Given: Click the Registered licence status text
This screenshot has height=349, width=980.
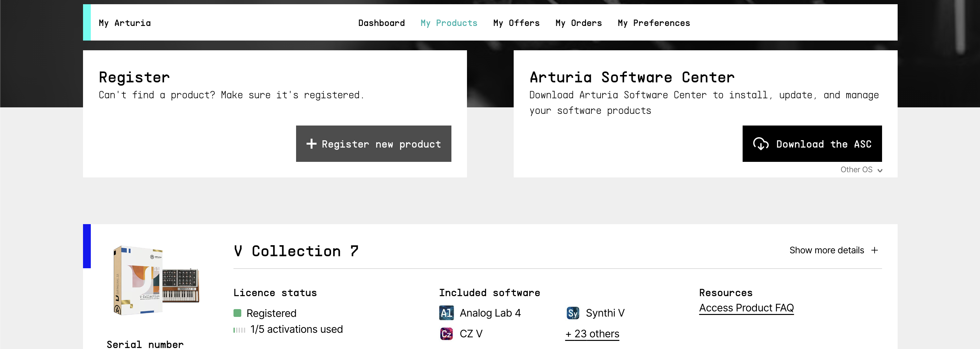Looking at the screenshot, I should click(x=271, y=313).
